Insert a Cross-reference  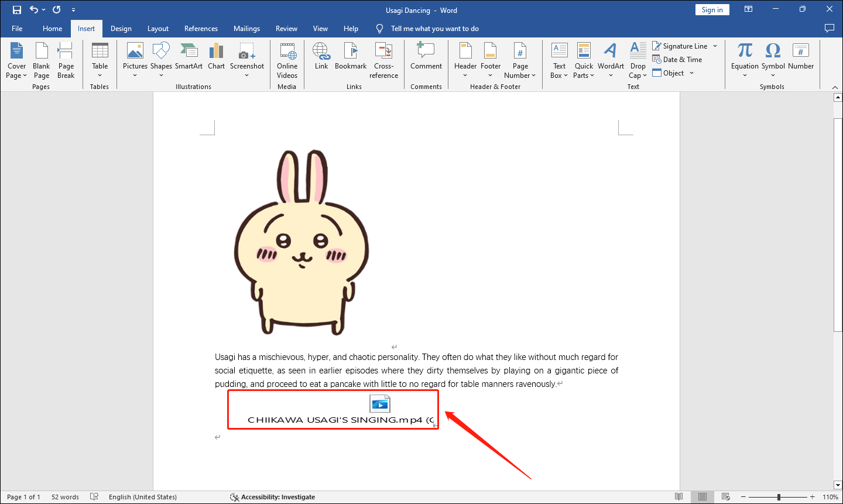point(384,60)
